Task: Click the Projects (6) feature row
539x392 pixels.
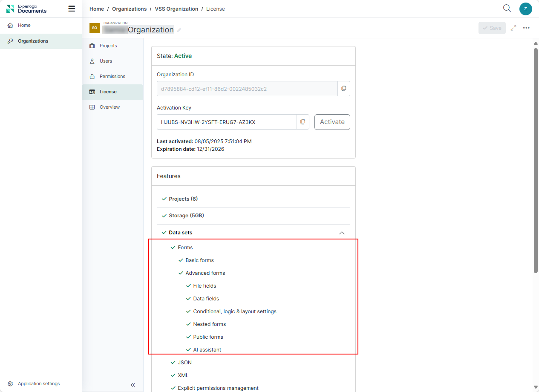Action: (183, 199)
